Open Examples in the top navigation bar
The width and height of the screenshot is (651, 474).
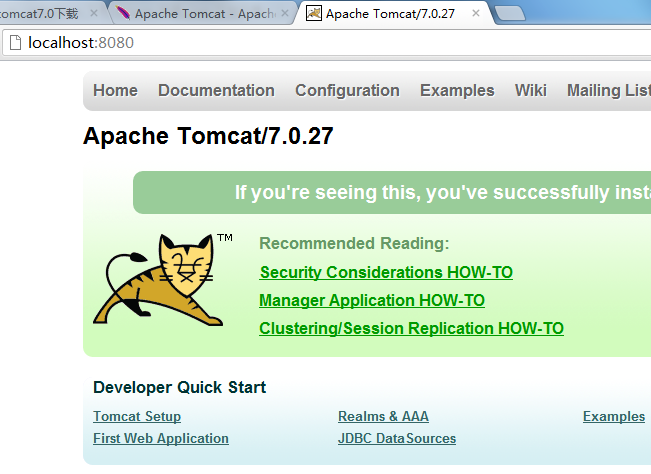coord(457,90)
